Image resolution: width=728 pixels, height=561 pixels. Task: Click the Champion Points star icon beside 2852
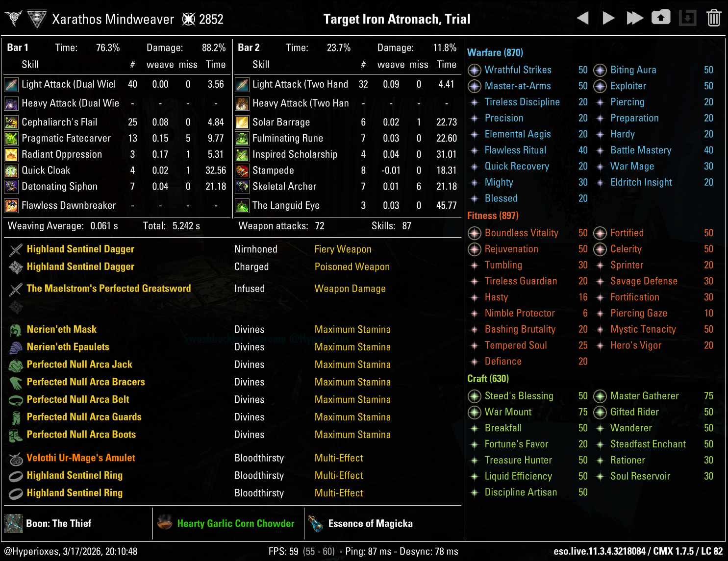pyautogui.click(x=188, y=19)
